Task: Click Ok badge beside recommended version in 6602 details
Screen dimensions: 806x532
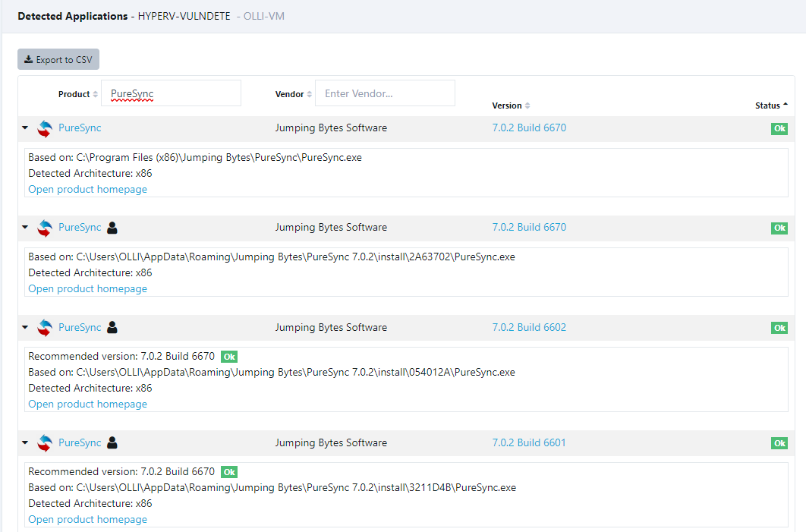Action: tap(229, 357)
